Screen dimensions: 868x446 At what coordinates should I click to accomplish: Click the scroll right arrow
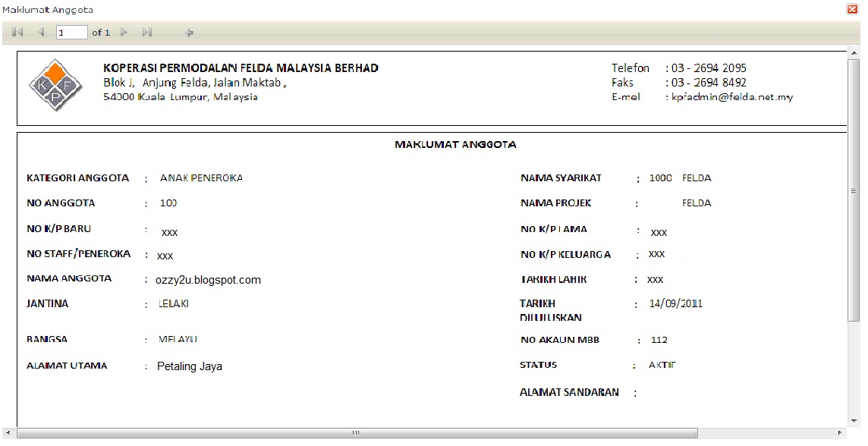coord(841,432)
